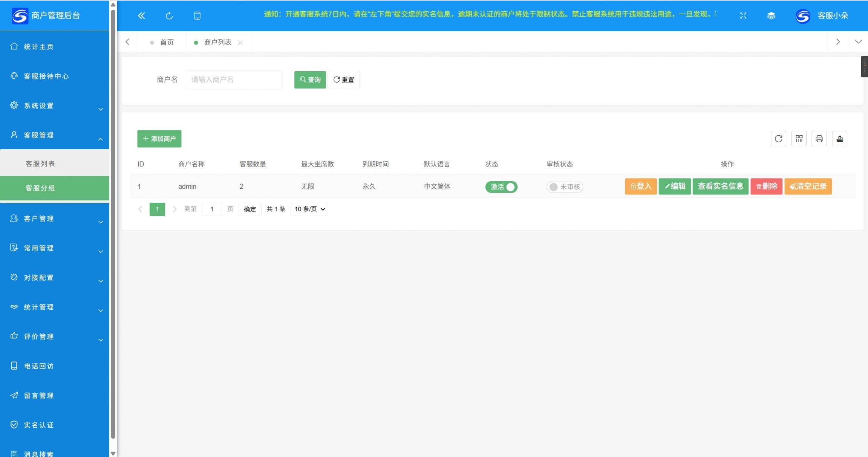Open mobile preview via the phone icon

pyautogui.click(x=197, y=15)
